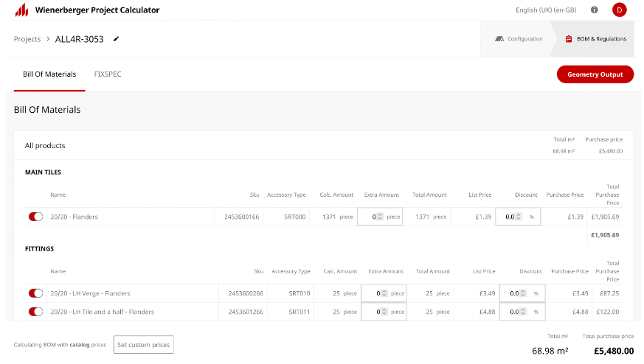Click the breadcrumb chevron after Projects
The image size is (644, 364).
click(x=48, y=39)
